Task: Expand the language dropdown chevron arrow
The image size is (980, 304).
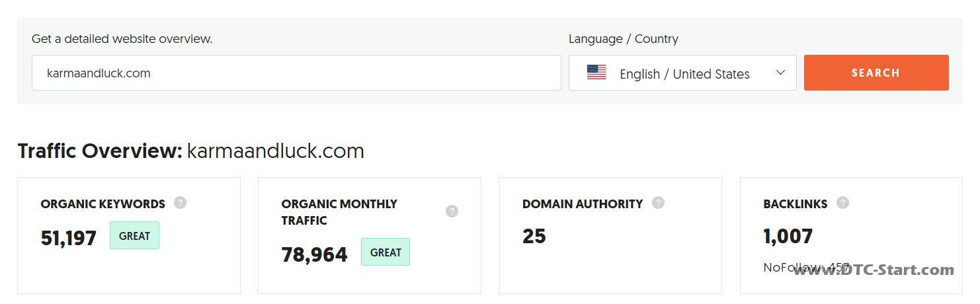Action: point(780,73)
